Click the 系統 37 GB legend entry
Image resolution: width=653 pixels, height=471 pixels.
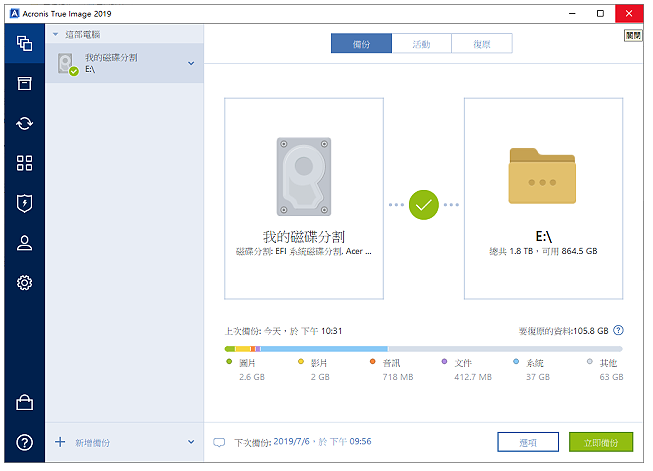click(x=532, y=370)
